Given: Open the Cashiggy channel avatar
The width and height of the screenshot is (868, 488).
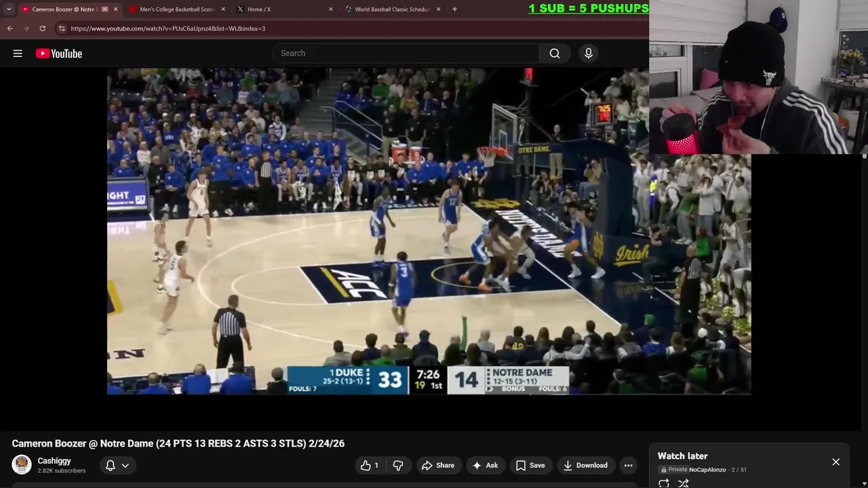Looking at the screenshot, I should coord(22,465).
